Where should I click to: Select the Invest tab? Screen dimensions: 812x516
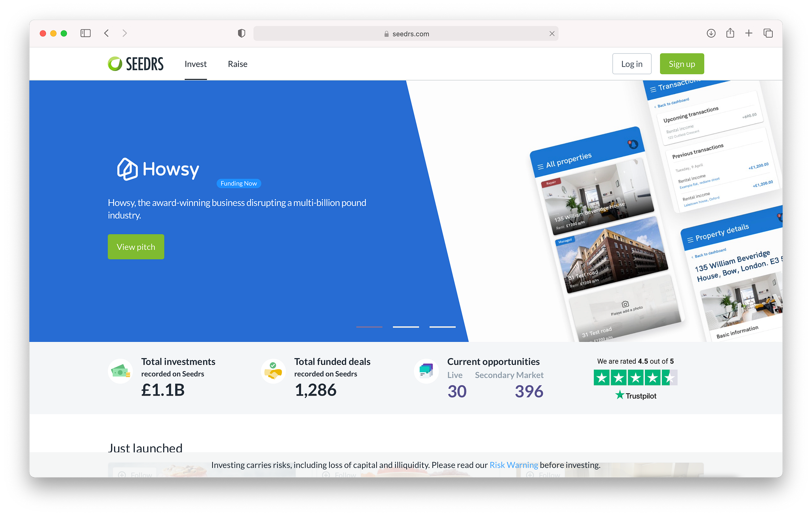196,64
